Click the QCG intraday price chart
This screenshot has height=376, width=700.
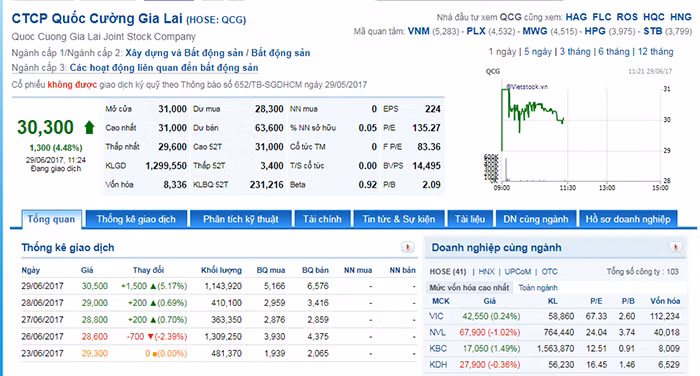578,130
